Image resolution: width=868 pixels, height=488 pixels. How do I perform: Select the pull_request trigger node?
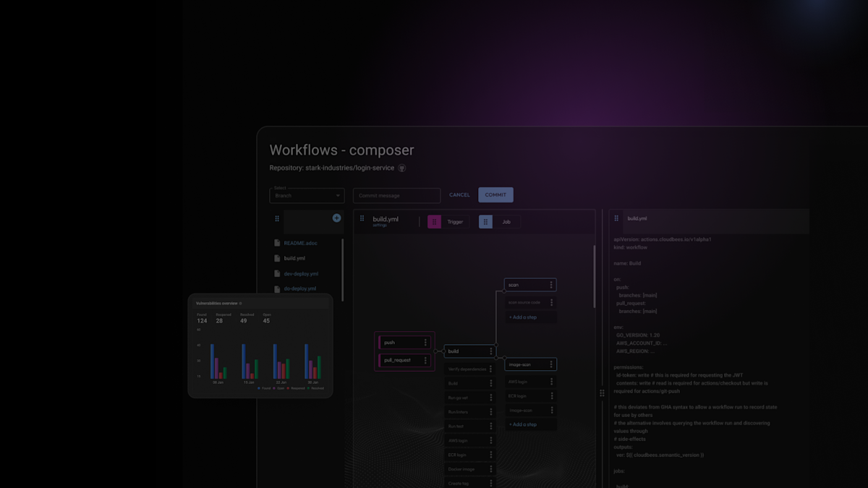tap(404, 360)
